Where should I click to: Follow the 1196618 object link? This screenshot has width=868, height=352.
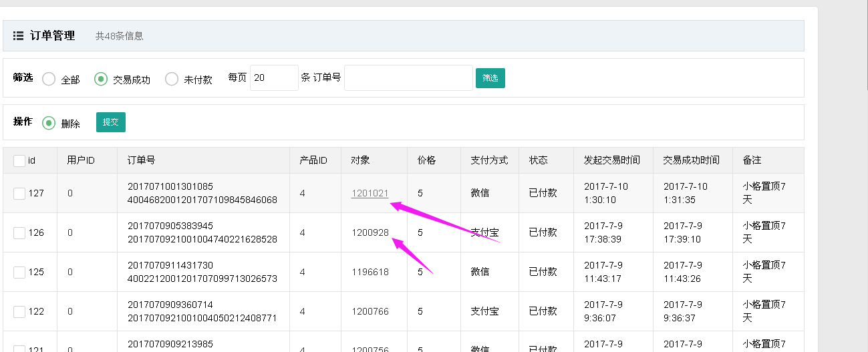pos(370,272)
